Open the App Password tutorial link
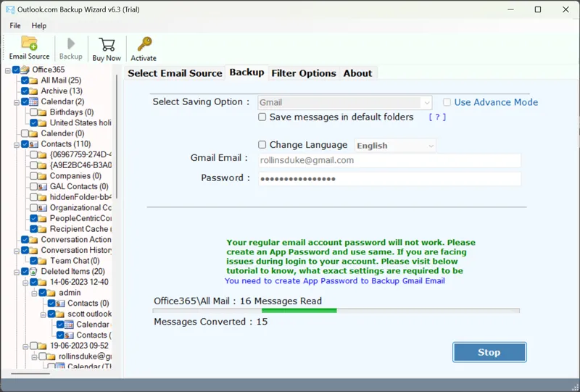580x392 pixels. point(335,280)
